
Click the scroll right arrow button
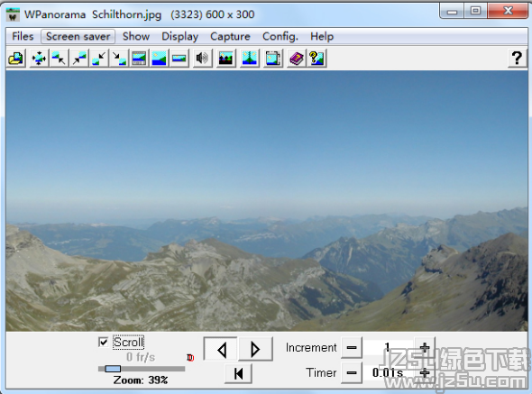point(255,349)
